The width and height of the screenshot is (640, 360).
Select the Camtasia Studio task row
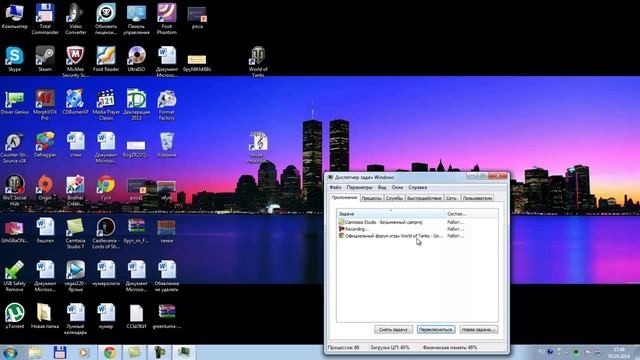coord(417,222)
